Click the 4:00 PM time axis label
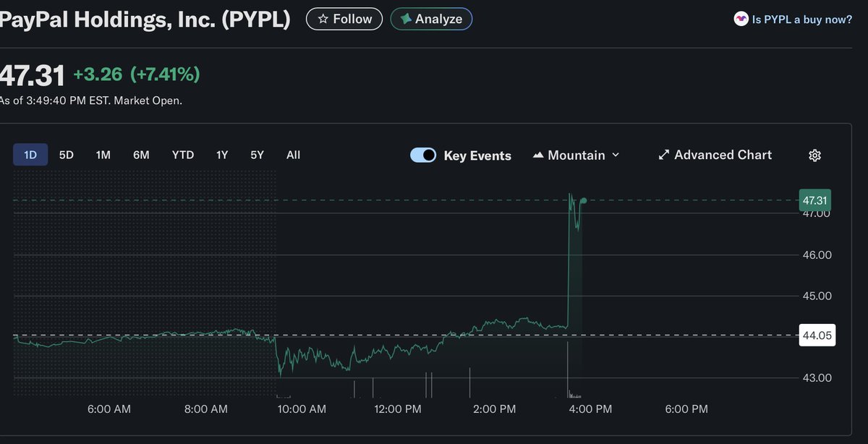Viewport: 868px width, 444px height. (590, 409)
